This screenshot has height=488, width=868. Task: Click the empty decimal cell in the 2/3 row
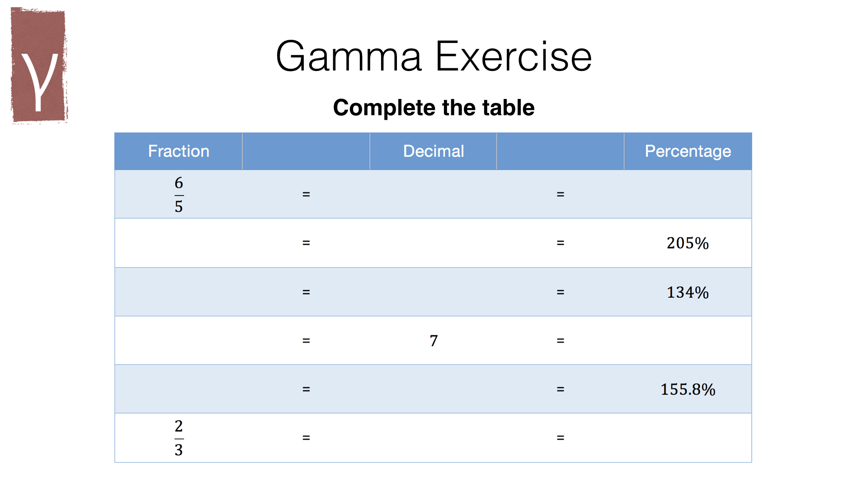click(433, 437)
